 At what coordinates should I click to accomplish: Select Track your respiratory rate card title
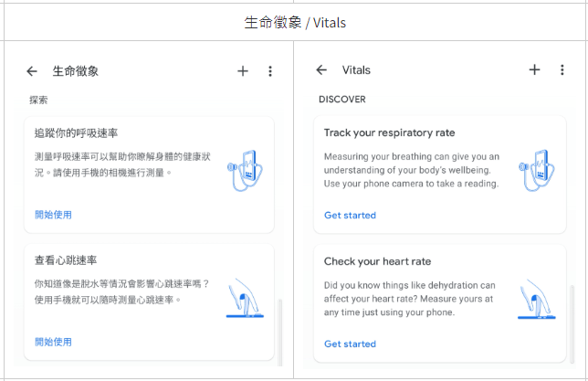(389, 133)
